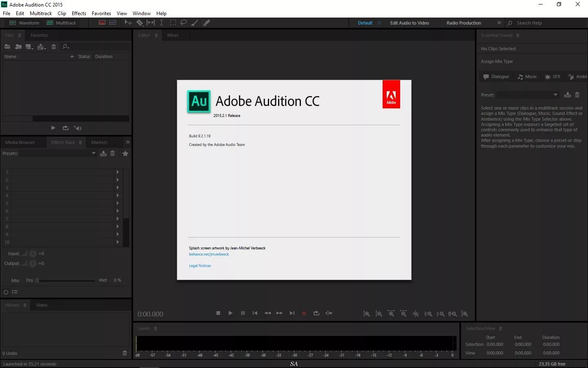This screenshot has height=368, width=588.
Task: Open the New File dropdown in Files panel
Action: 29,47
